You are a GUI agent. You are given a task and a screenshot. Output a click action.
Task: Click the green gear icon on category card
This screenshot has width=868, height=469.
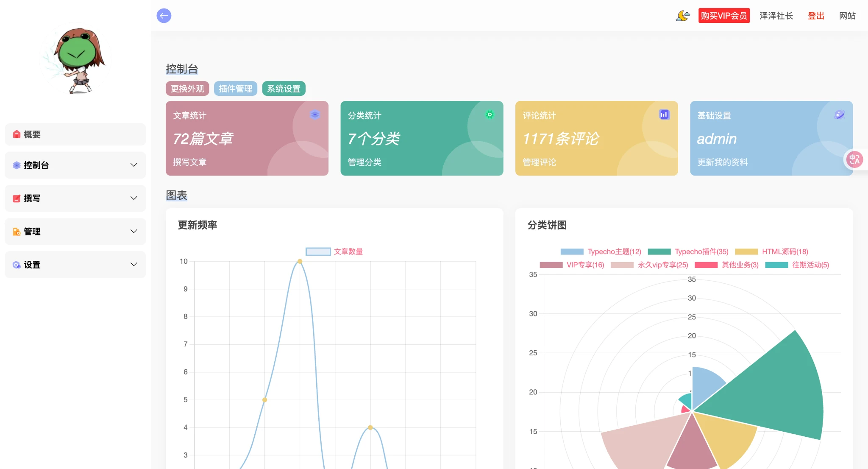[x=490, y=114]
